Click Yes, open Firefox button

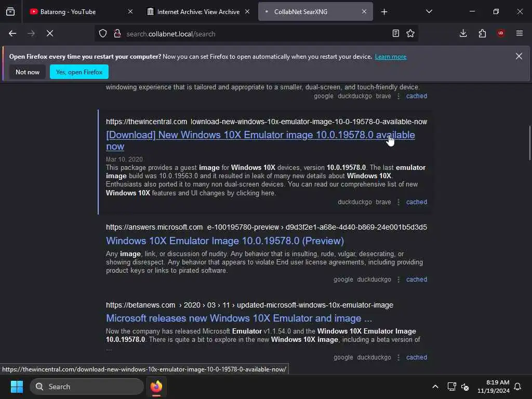79,72
